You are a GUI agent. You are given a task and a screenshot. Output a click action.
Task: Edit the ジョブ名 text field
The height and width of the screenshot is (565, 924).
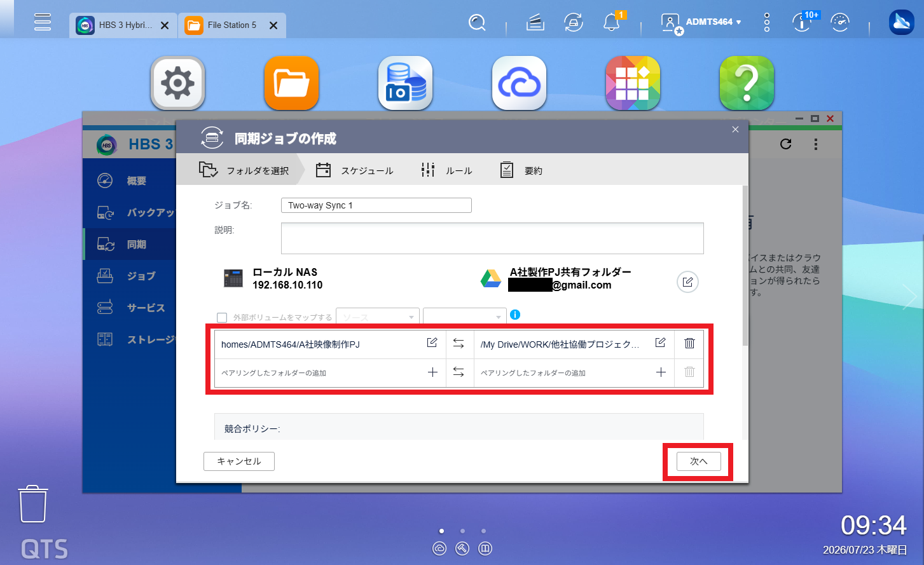[376, 205]
